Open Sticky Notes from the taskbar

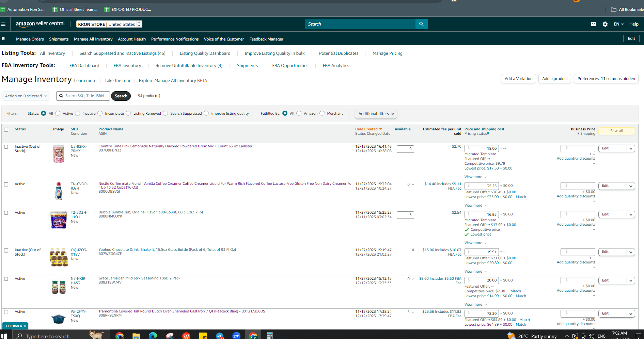point(203,336)
